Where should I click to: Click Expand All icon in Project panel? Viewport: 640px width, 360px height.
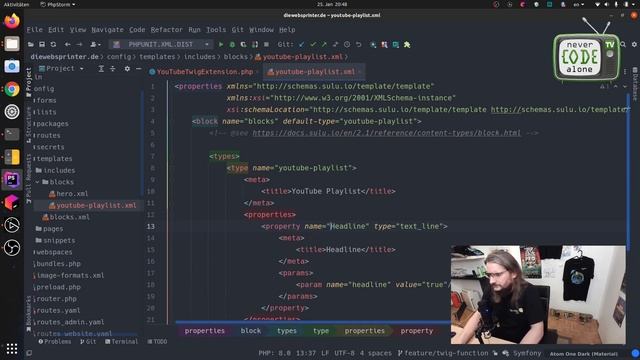coord(101,69)
